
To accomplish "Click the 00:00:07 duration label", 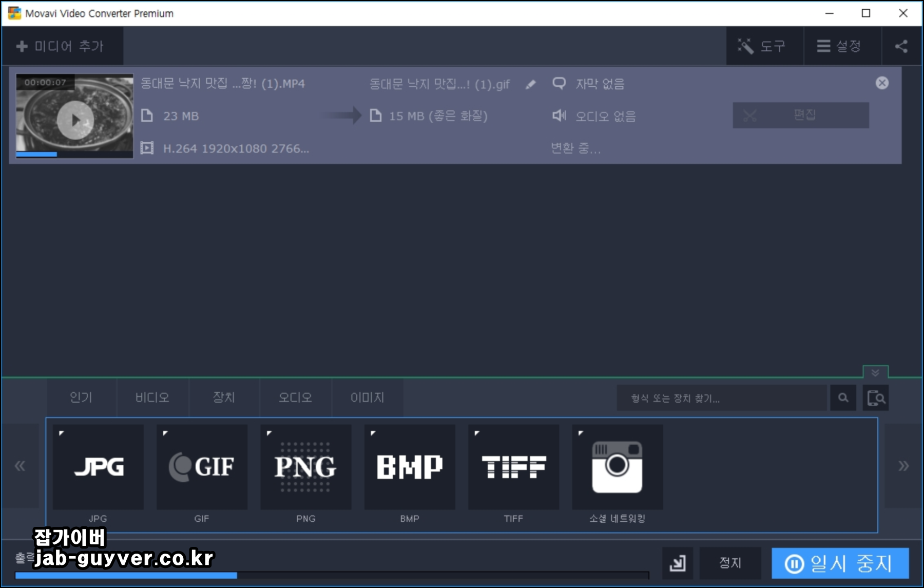I will 45,82.
